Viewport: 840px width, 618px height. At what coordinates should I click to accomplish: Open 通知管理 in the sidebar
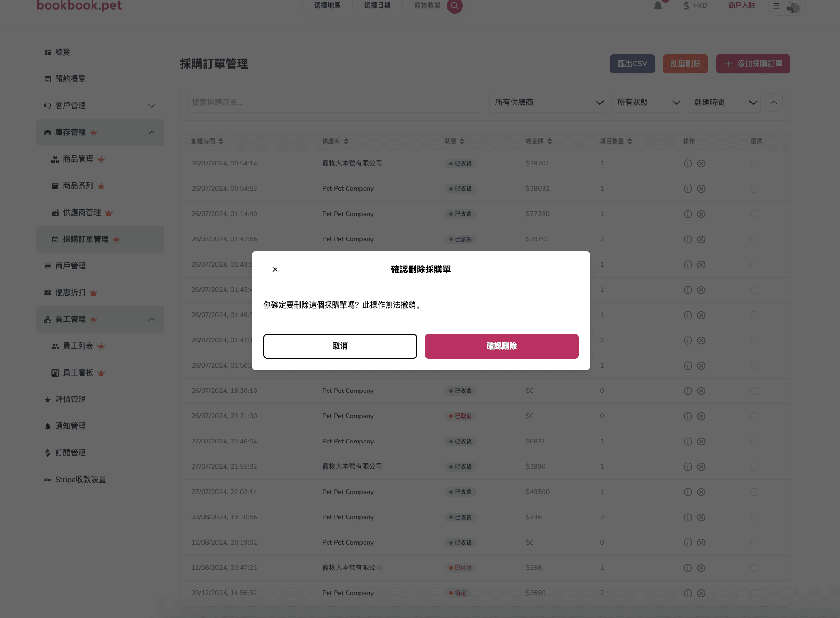point(100,426)
